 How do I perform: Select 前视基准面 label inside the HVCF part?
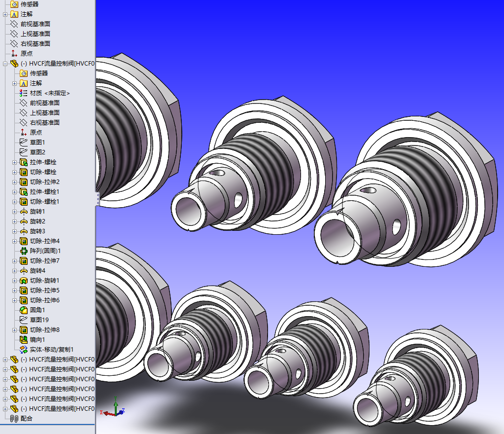coord(45,103)
